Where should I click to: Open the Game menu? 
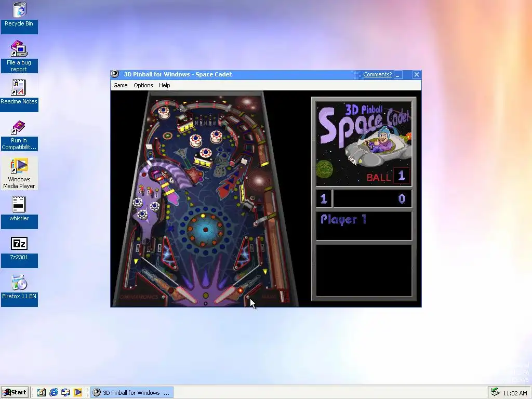coord(121,85)
